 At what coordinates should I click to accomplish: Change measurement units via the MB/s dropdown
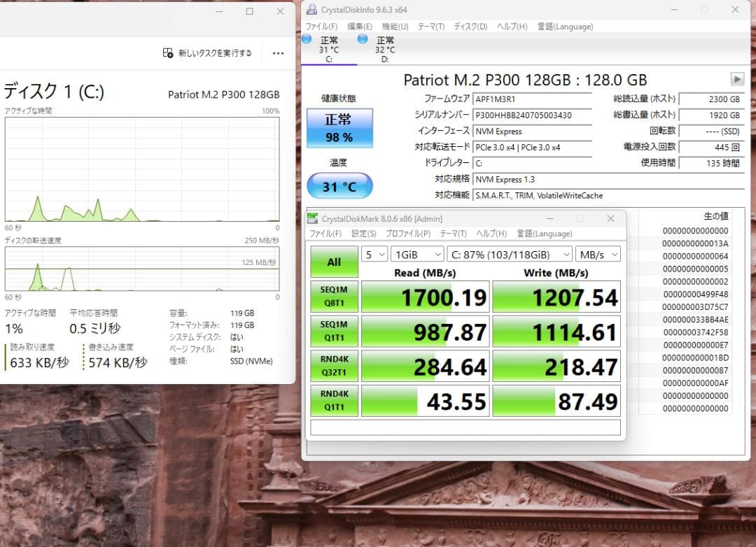tap(598, 254)
